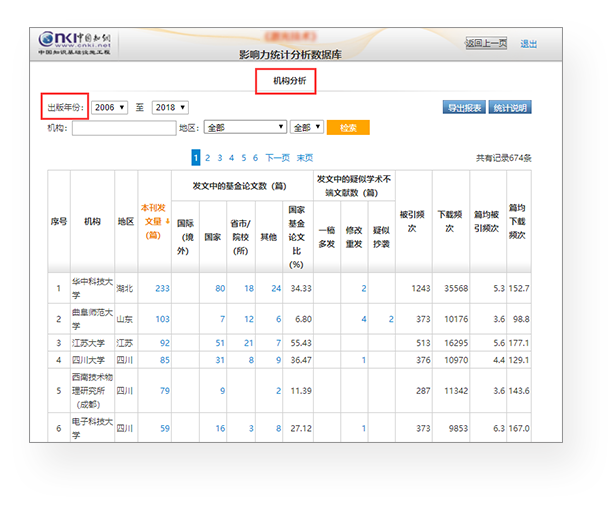Open the start year 2006 dropdown
Screen dimensions: 608x515
109,107
